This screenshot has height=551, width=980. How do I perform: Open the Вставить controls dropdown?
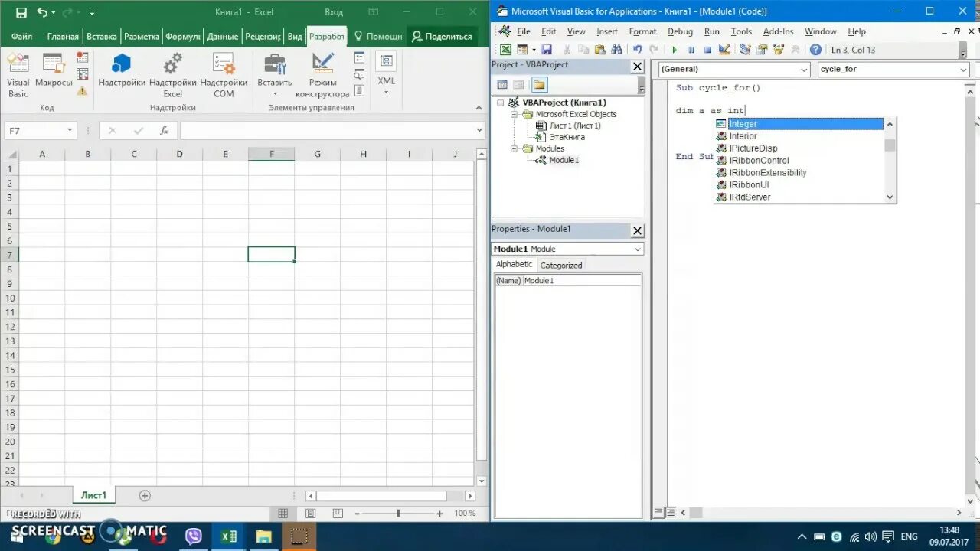click(x=274, y=76)
